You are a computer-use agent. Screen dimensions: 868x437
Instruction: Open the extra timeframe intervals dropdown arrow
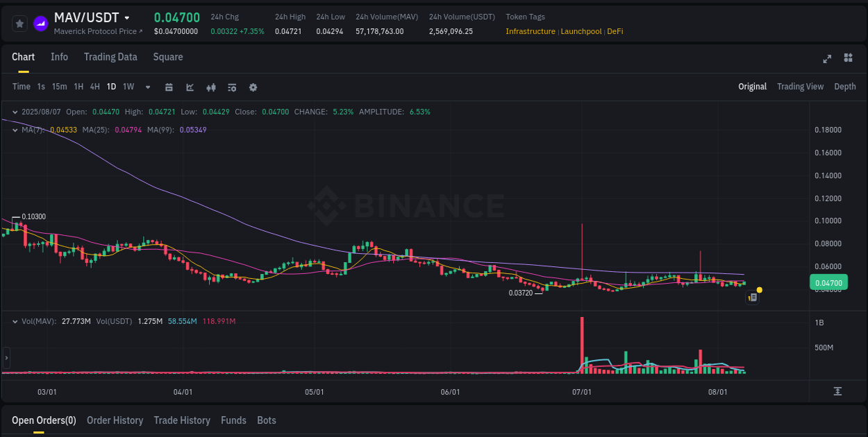point(147,87)
